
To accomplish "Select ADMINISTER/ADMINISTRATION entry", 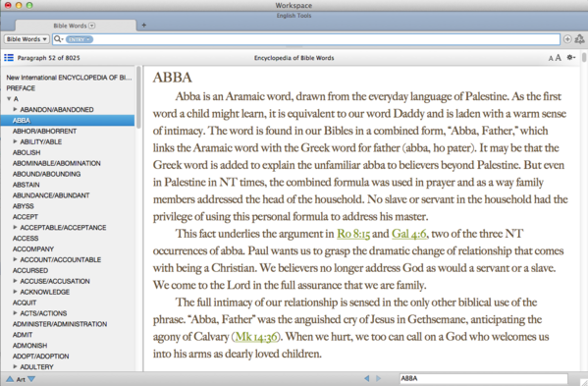I will 60,324.
